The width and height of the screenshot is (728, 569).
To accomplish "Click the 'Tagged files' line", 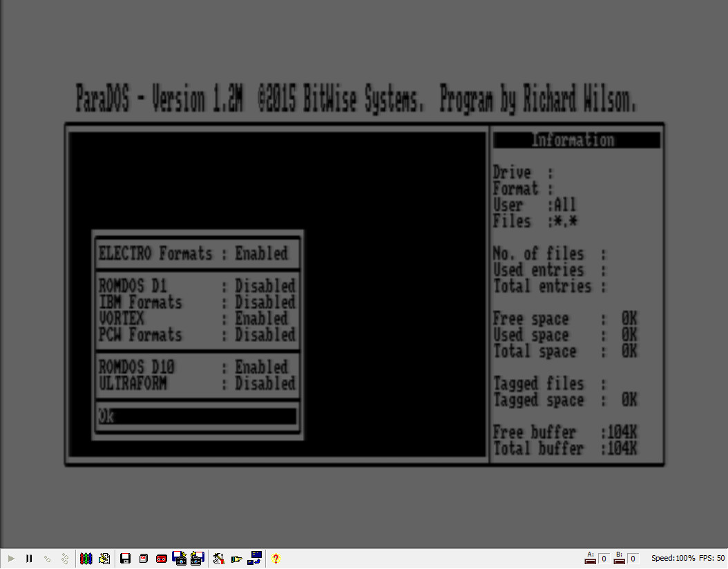I will click(x=550, y=383).
